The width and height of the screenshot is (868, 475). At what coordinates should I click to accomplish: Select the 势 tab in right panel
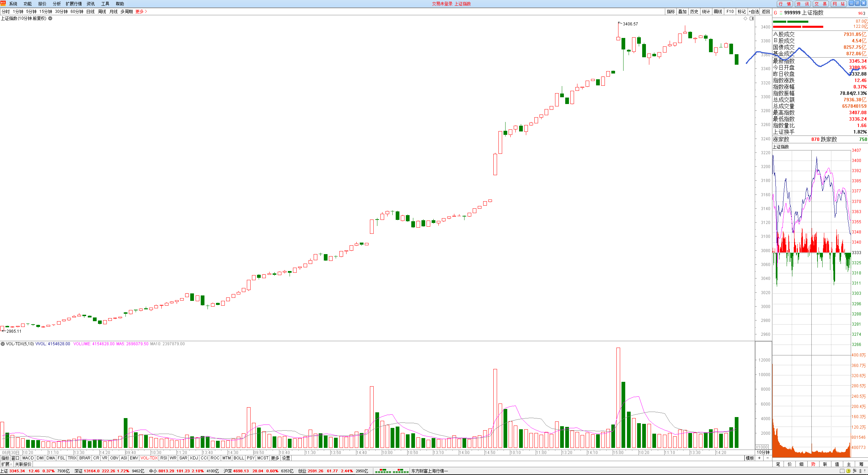click(x=813, y=464)
